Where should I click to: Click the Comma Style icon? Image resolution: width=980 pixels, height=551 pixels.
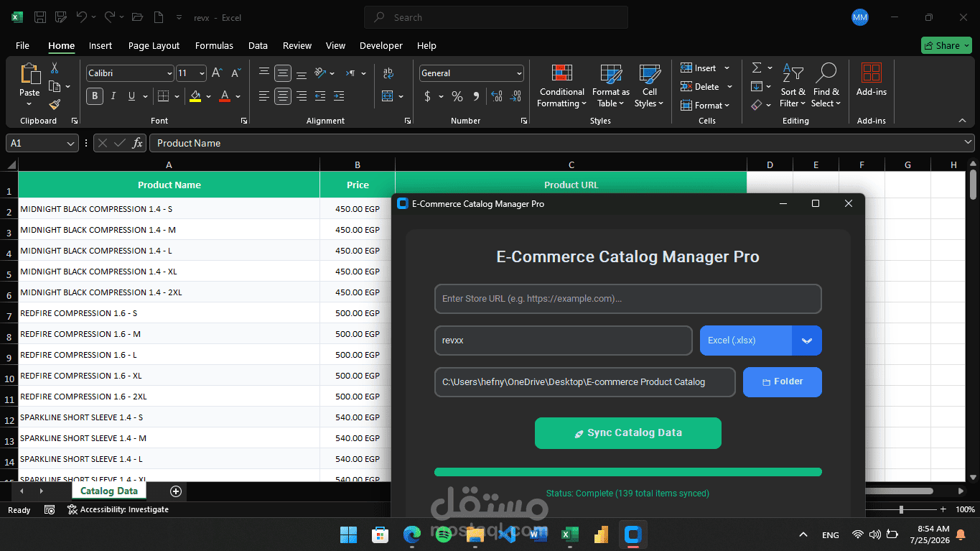[x=476, y=96]
